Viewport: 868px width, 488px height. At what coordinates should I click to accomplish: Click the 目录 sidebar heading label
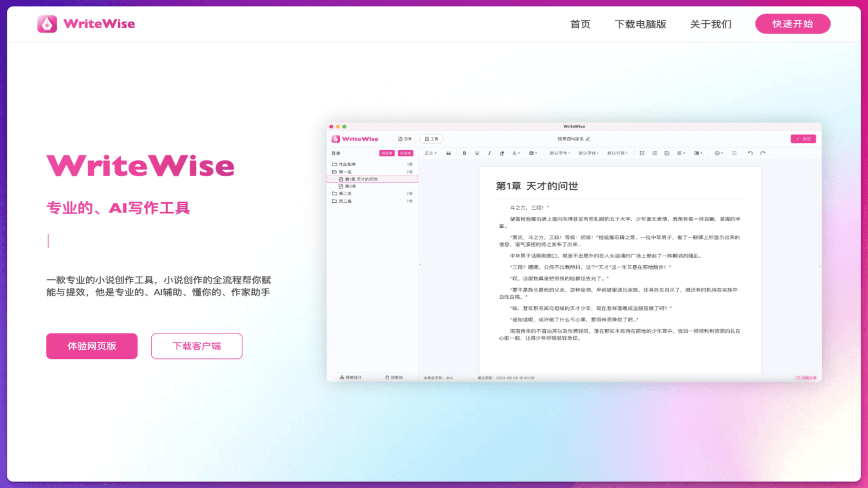[x=336, y=153]
